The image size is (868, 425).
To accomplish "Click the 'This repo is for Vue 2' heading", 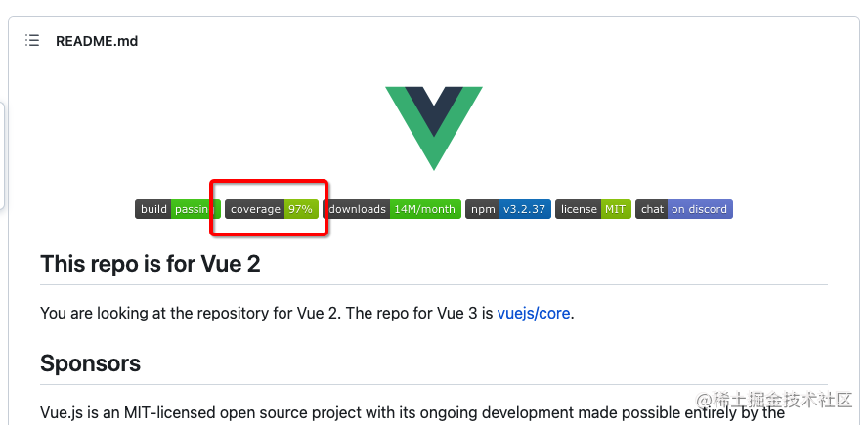I will pos(151,264).
